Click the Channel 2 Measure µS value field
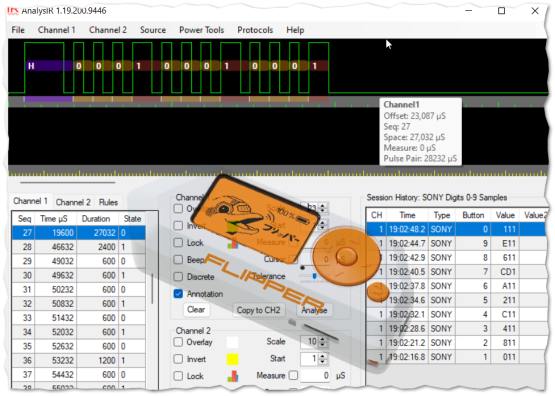The height and width of the screenshot is (396, 555). 316,375
